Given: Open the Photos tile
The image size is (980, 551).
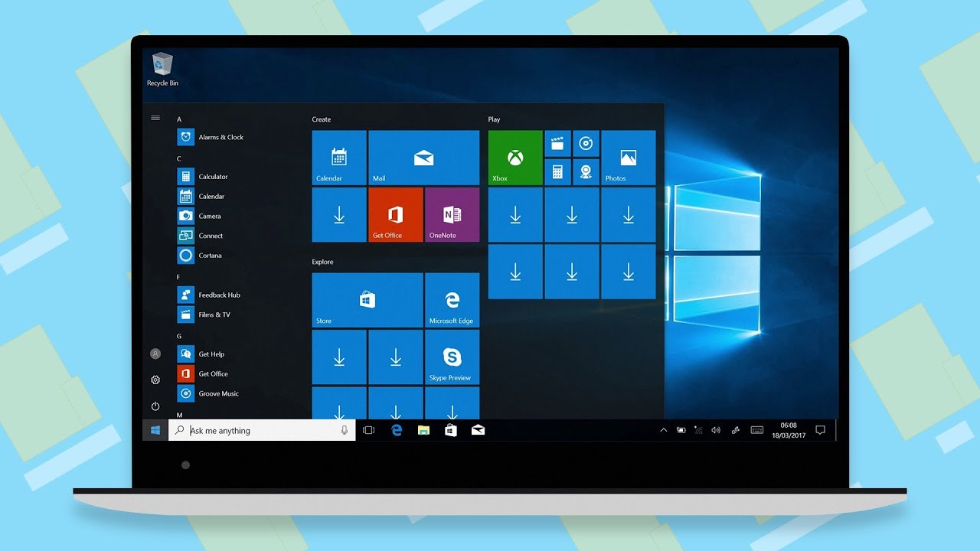Looking at the screenshot, I should 629,158.
